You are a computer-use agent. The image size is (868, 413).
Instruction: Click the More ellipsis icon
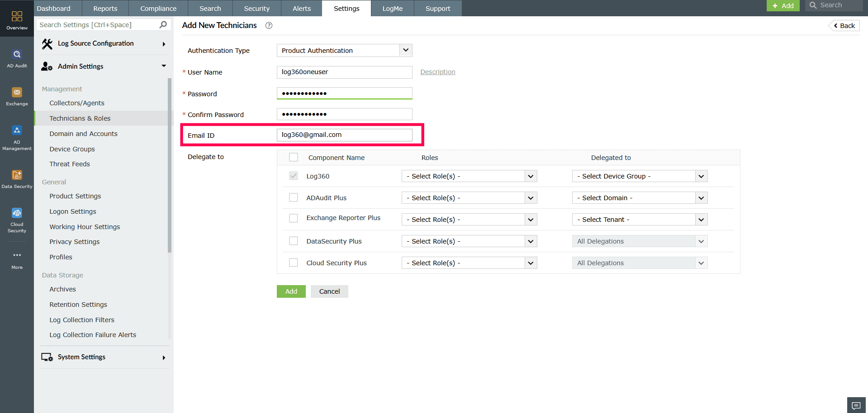coord(17,255)
